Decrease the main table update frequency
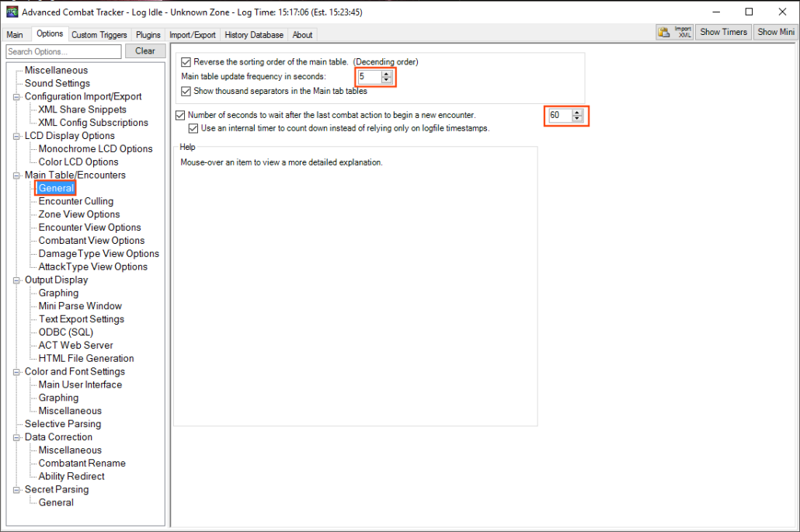 [x=386, y=80]
